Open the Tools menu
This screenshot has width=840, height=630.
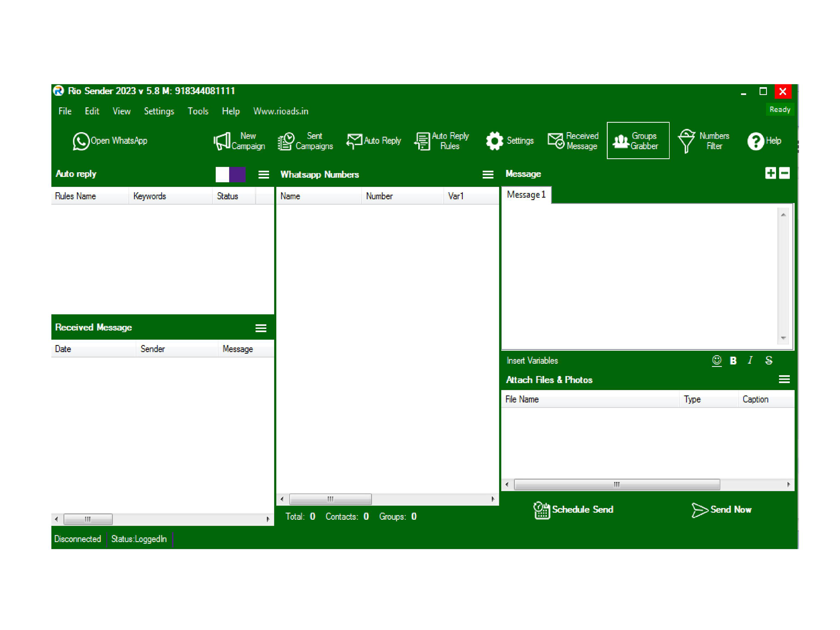coord(198,111)
